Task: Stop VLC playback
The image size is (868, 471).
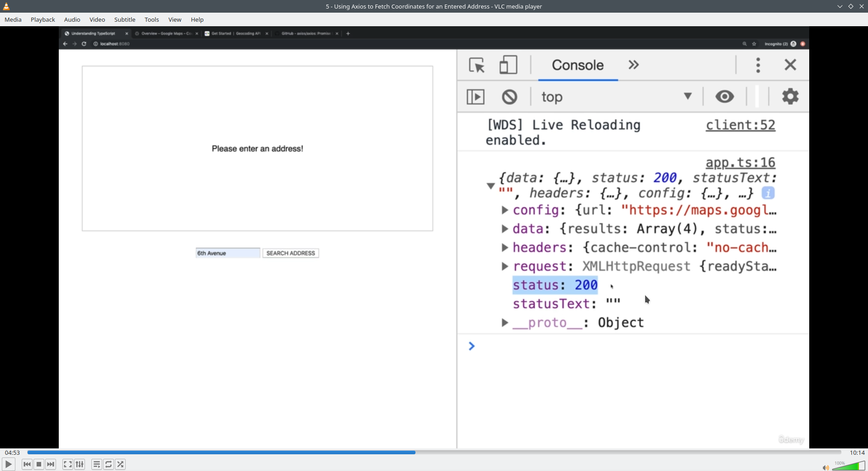Action: click(x=39, y=464)
